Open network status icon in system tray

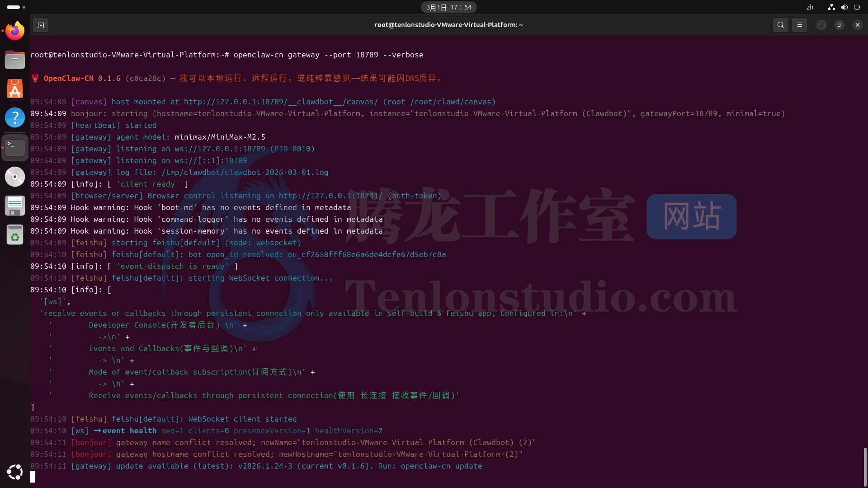(x=831, y=7)
